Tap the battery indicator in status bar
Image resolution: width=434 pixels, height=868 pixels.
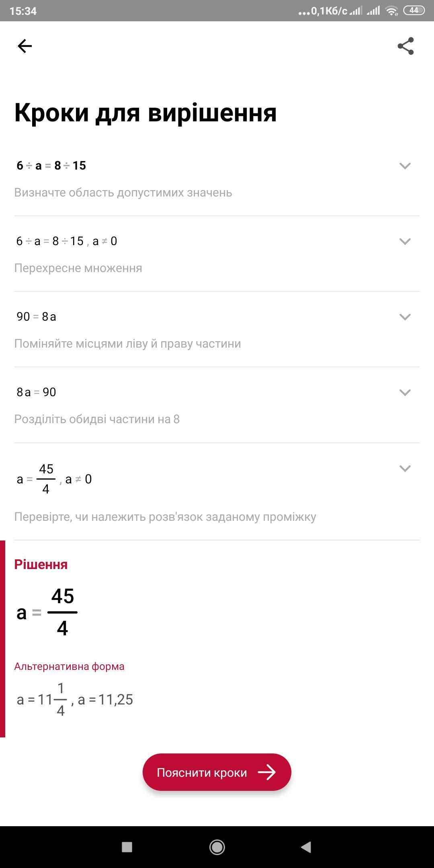(x=414, y=10)
